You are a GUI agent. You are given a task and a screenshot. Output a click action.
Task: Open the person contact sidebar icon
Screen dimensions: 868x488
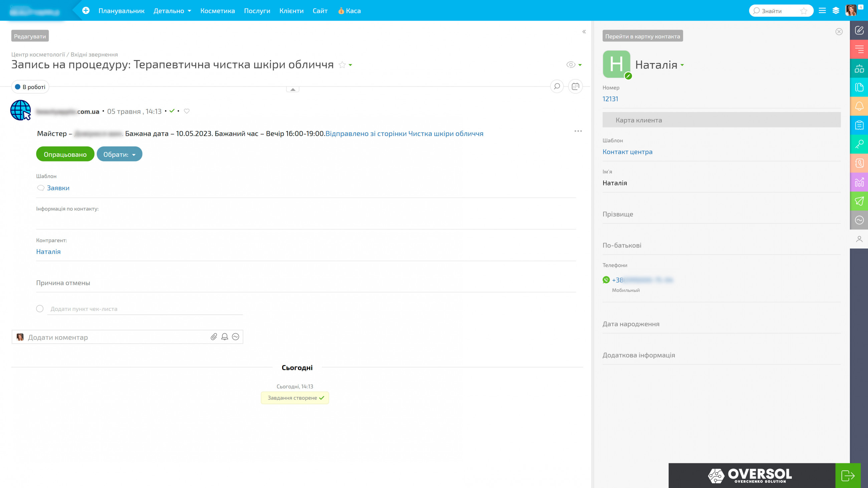pyautogui.click(x=859, y=239)
